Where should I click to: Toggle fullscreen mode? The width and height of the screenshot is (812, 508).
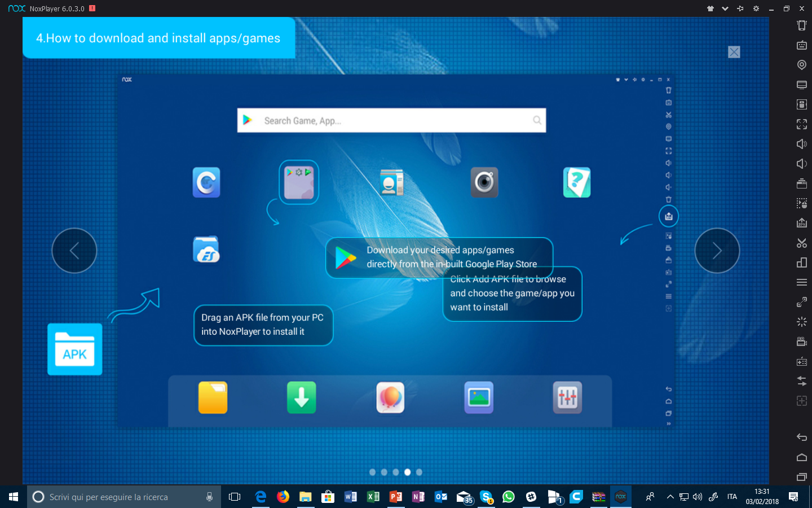pyautogui.click(x=801, y=124)
